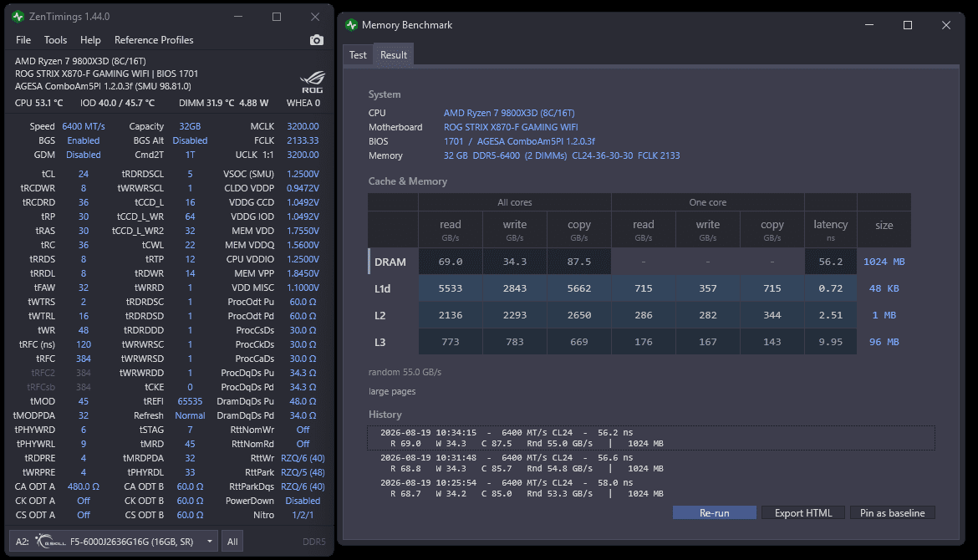The height and width of the screenshot is (560, 978).
Task: Click the L3 size 96 MB value
Action: [x=884, y=343]
